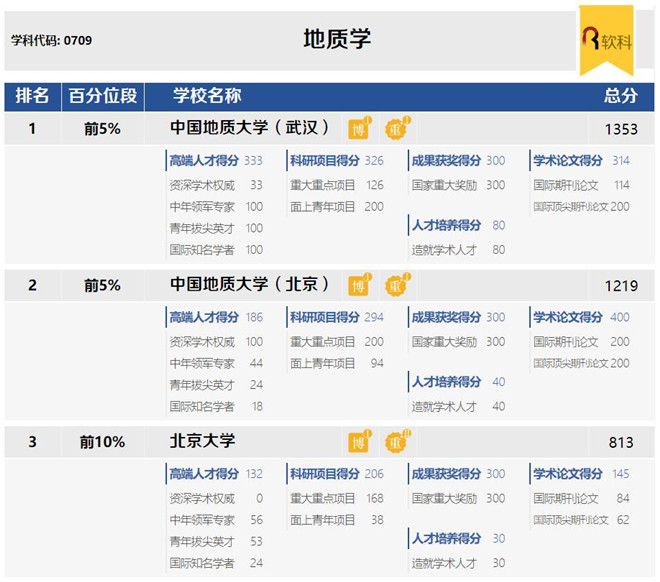Click 科研项目得分 326 under Wuhan

tap(337, 160)
